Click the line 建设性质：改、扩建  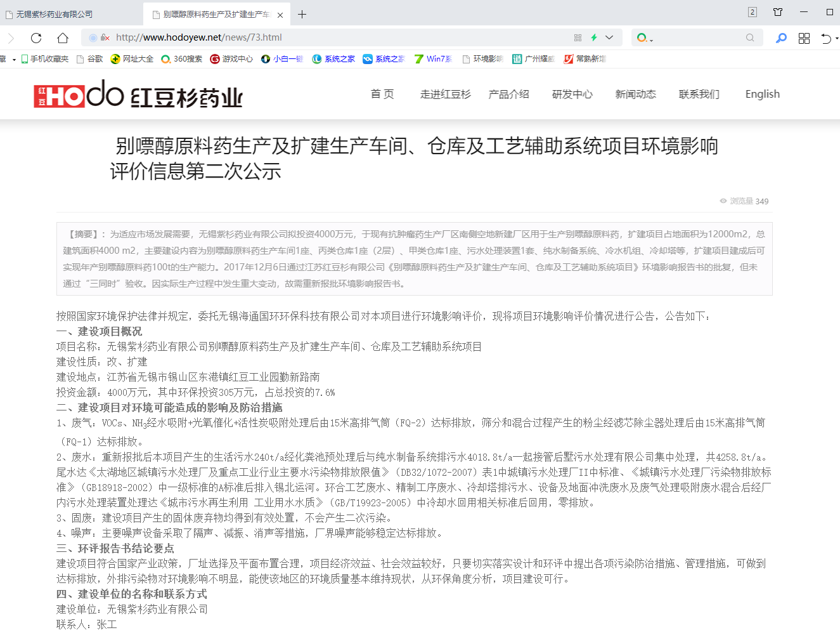[x=102, y=362]
